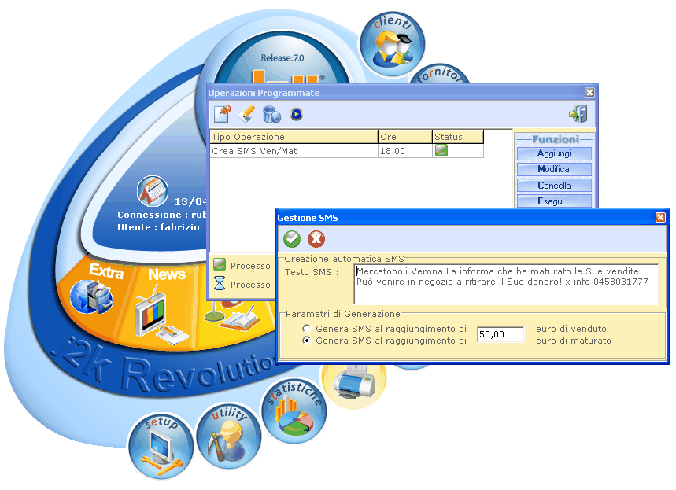Screen dimensions: 676x490
Task: Cancel with red X icon in Gestione SMS
Action: pyautogui.click(x=316, y=239)
